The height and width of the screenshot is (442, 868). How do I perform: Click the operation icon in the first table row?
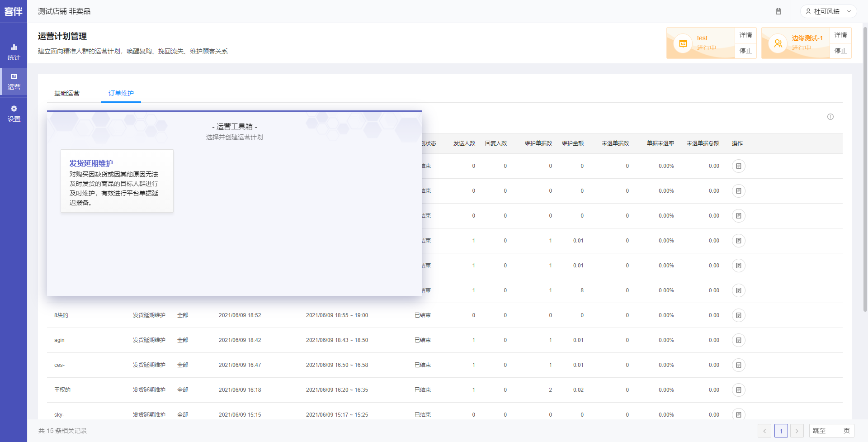pyautogui.click(x=739, y=166)
